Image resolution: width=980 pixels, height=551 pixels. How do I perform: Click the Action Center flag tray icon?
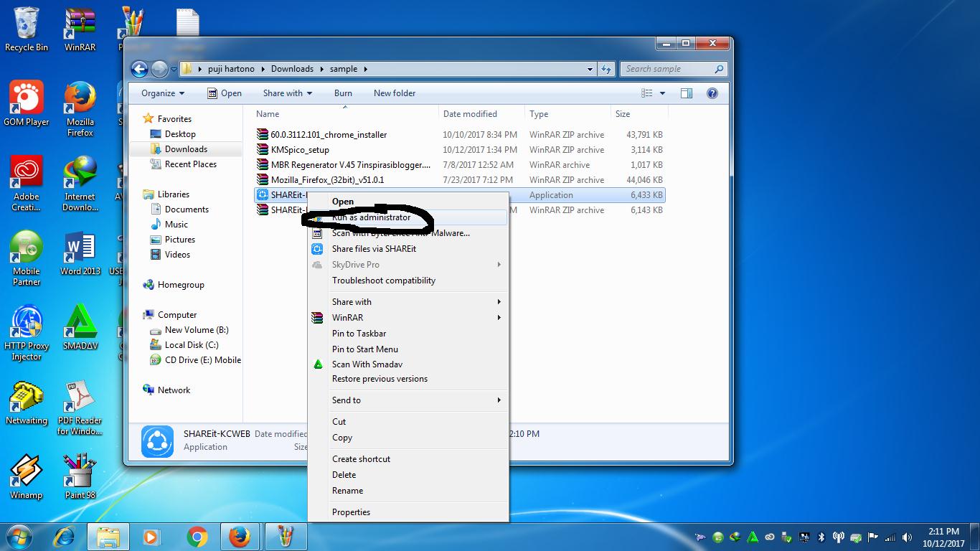pyautogui.click(x=873, y=537)
